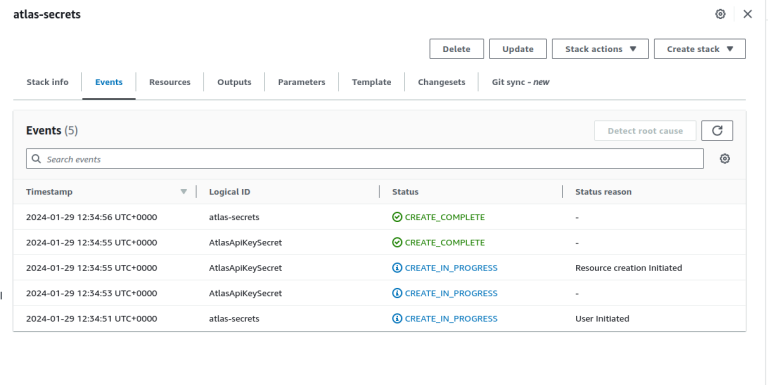Open the Template tab
The height and width of the screenshot is (385, 768).
371,82
